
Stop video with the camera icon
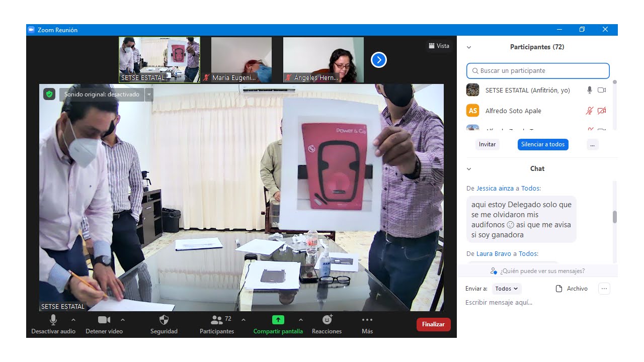coord(104,320)
